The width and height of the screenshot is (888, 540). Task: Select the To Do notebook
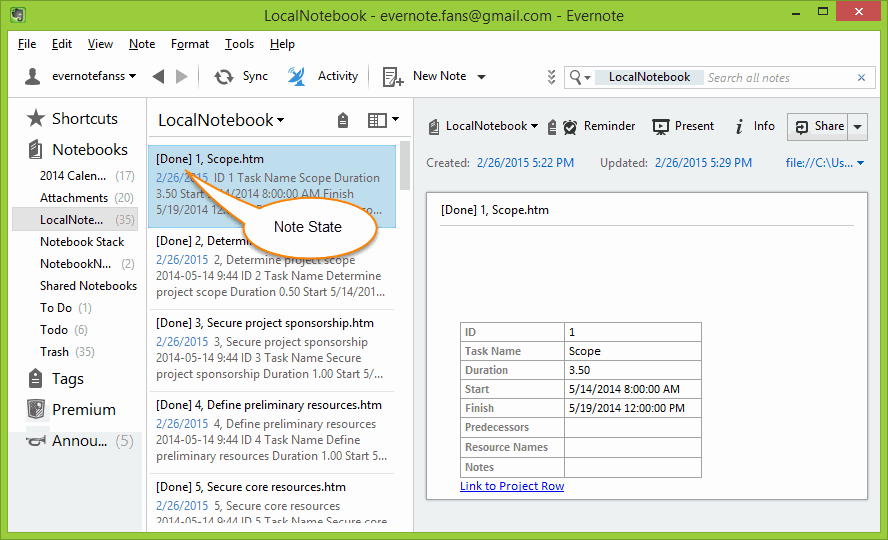[x=66, y=308]
